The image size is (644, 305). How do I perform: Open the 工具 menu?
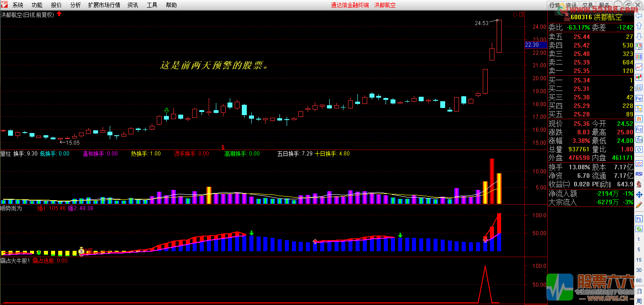click(152, 5)
